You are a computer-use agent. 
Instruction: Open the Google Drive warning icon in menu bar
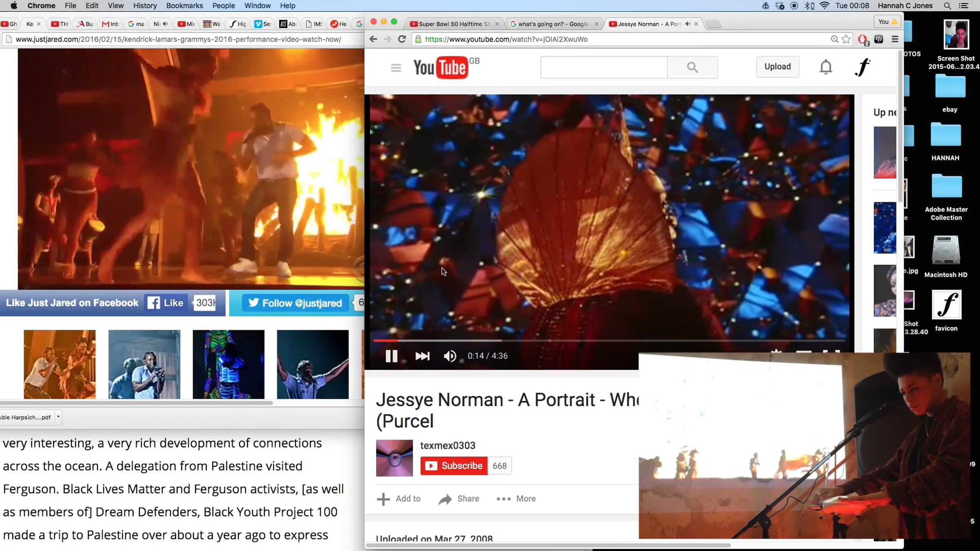click(x=766, y=6)
